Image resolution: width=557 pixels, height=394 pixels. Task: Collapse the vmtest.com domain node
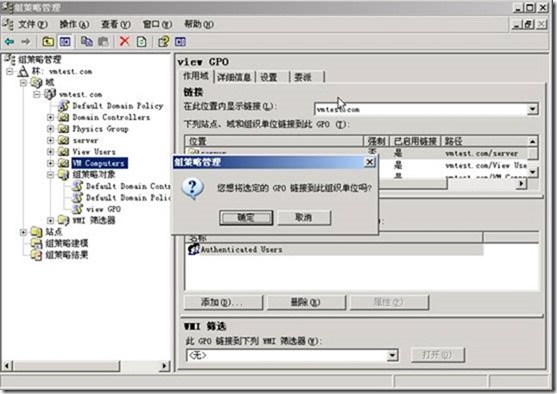coord(37,95)
